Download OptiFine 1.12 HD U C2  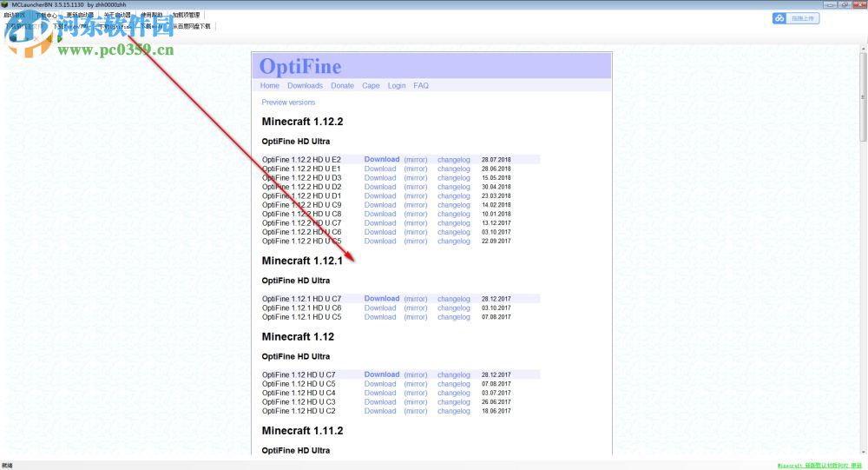click(x=380, y=411)
